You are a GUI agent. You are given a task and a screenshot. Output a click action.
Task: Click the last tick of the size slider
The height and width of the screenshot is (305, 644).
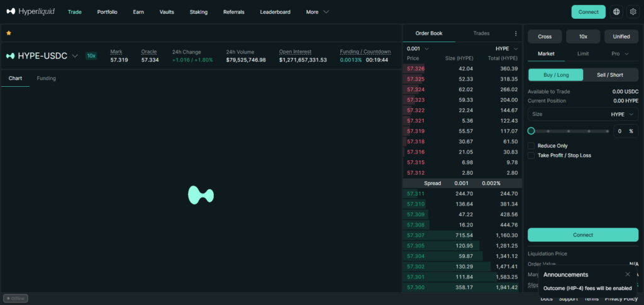pyautogui.click(x=608, y=131)
